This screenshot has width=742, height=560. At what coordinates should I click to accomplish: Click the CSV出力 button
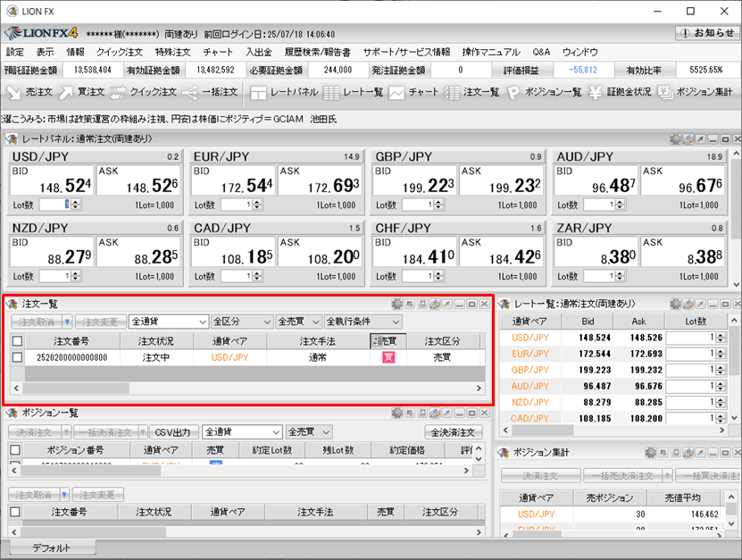(173, 432)
